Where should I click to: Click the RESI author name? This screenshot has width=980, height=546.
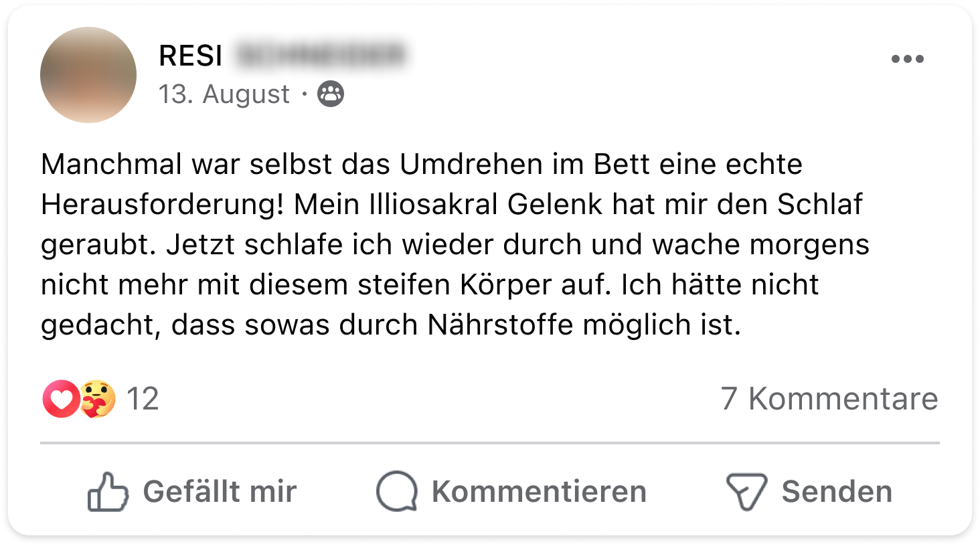click(x=191, y=56)
